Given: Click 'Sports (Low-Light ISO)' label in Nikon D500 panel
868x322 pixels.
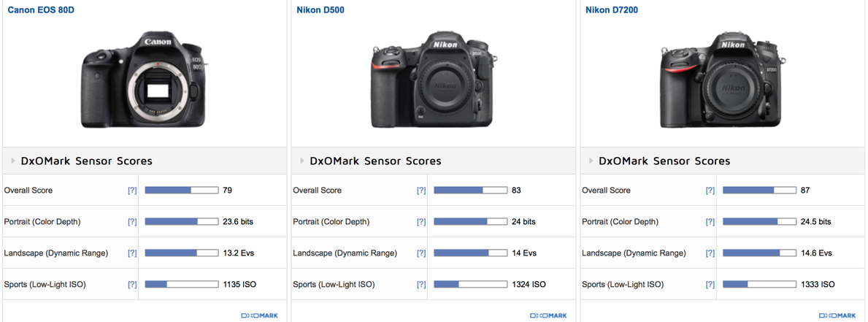Looking at the screenshot, I should (x=334, y=285).
